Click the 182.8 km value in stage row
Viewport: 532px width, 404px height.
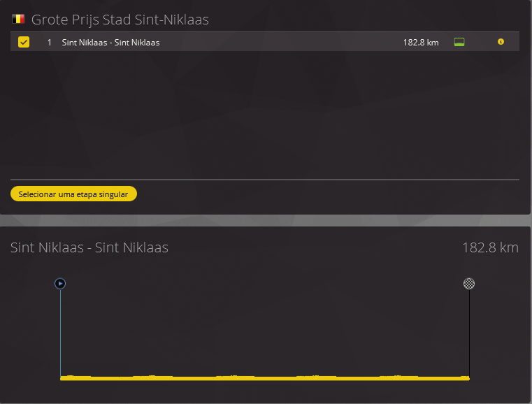[x=421, y=43]
